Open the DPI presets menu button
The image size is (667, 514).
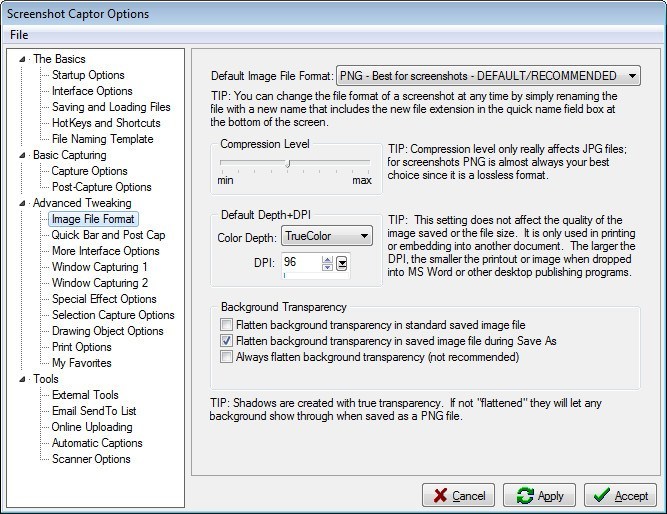342,263
